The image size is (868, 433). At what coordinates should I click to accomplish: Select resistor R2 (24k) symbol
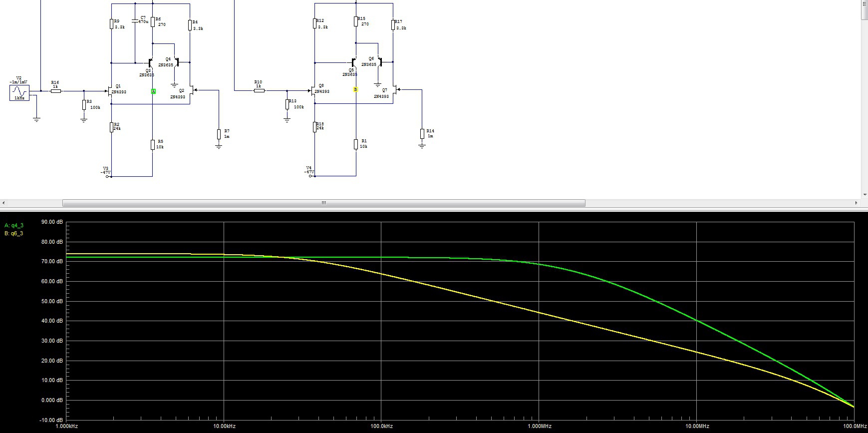click(112, 127)
